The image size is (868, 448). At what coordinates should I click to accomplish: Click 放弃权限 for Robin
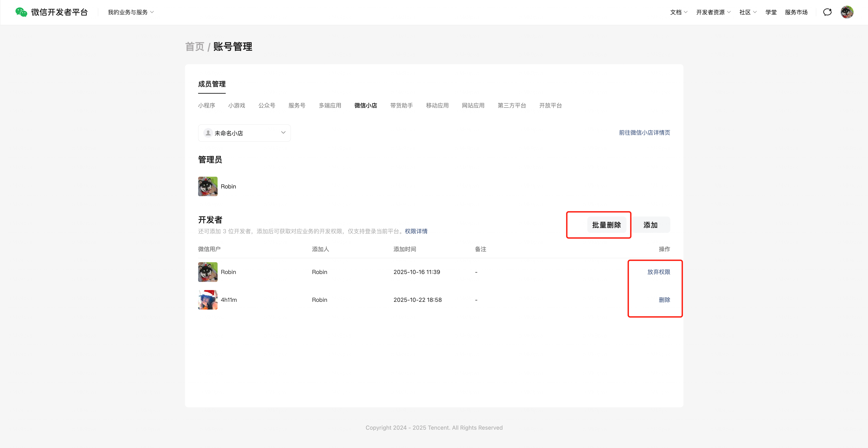click(x=658, y=272)
